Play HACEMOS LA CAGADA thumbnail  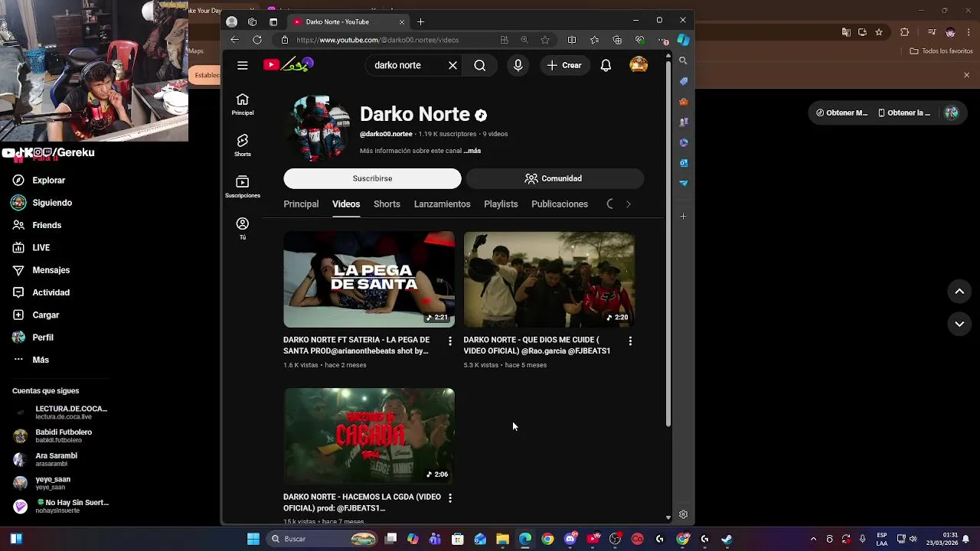369,436
